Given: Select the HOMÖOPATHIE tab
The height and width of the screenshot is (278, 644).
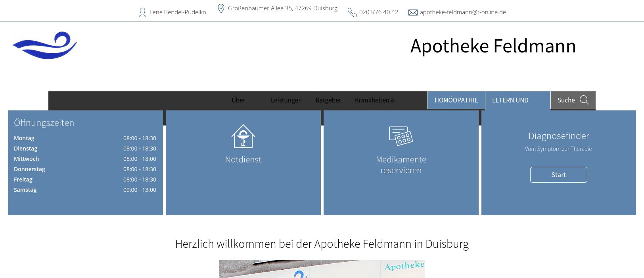Looking at the screenshot, I should (456, 100).
